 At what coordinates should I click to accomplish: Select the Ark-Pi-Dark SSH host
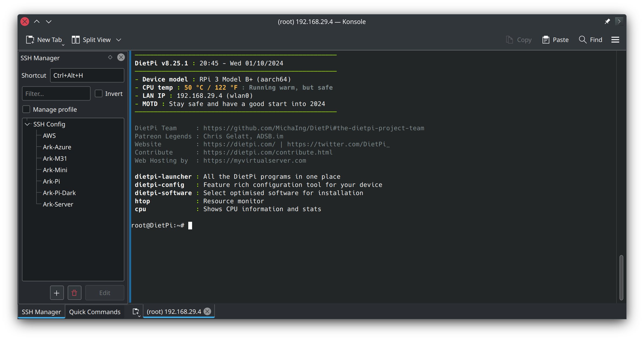[x=59, y=193]
